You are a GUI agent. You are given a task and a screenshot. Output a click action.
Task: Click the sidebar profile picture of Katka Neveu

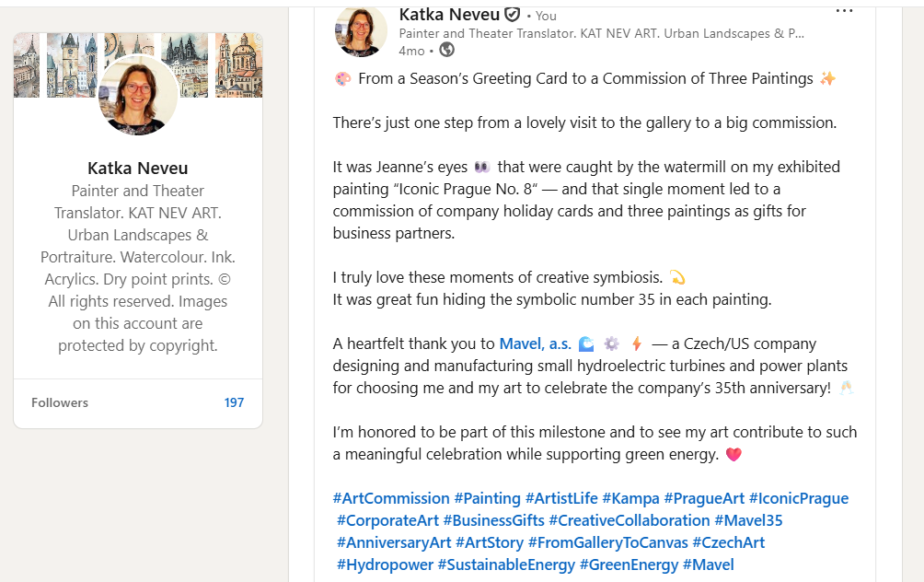coord(137,95)
